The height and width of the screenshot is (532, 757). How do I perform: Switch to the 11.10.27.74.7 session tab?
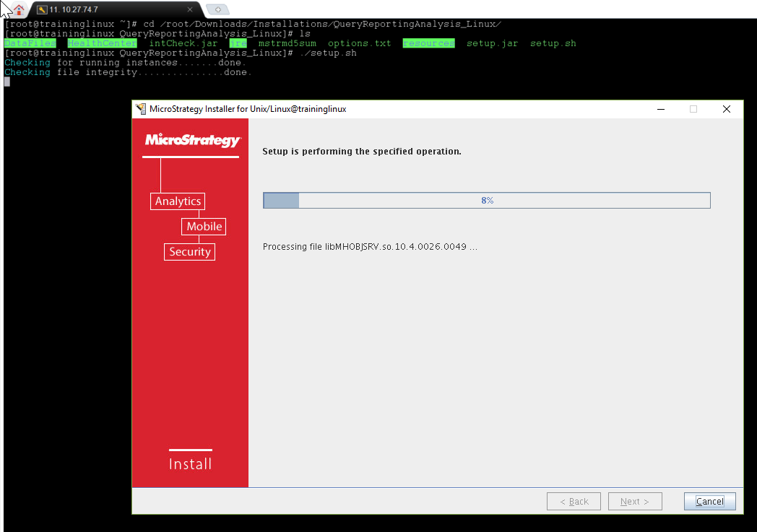tap(108, 9)
